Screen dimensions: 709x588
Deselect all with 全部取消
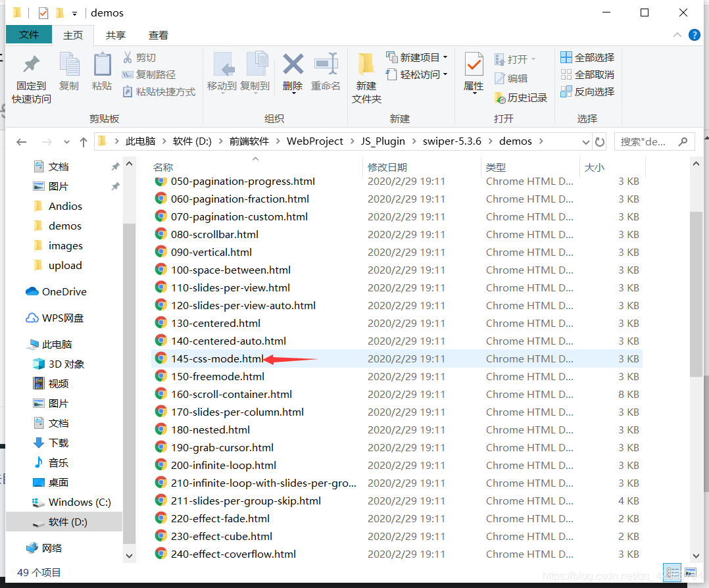point(587,74)
